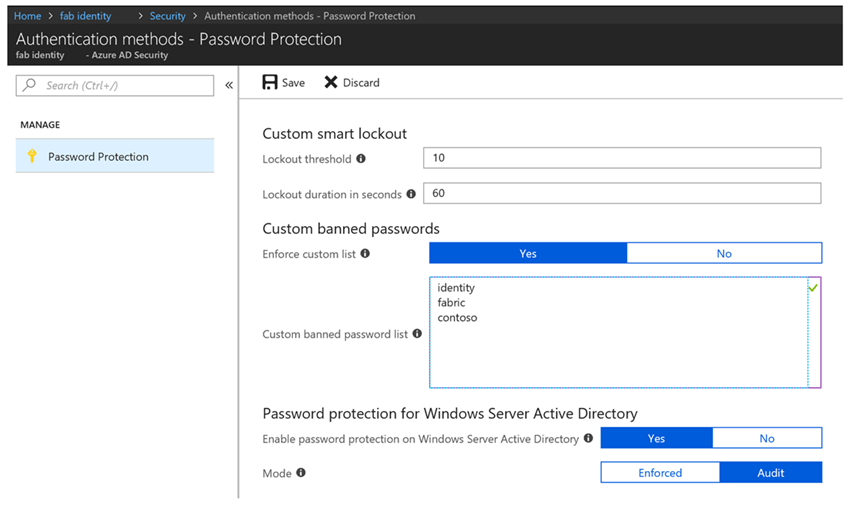Disable password protection on Windows Server AD
The height and width of the screenshot is (505, 849).
(x=766, y=439)
